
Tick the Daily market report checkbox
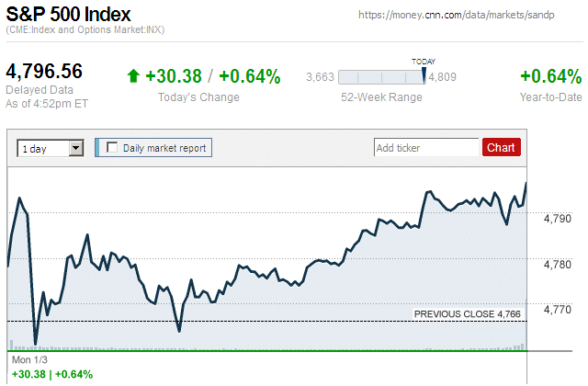pos(113,147)
